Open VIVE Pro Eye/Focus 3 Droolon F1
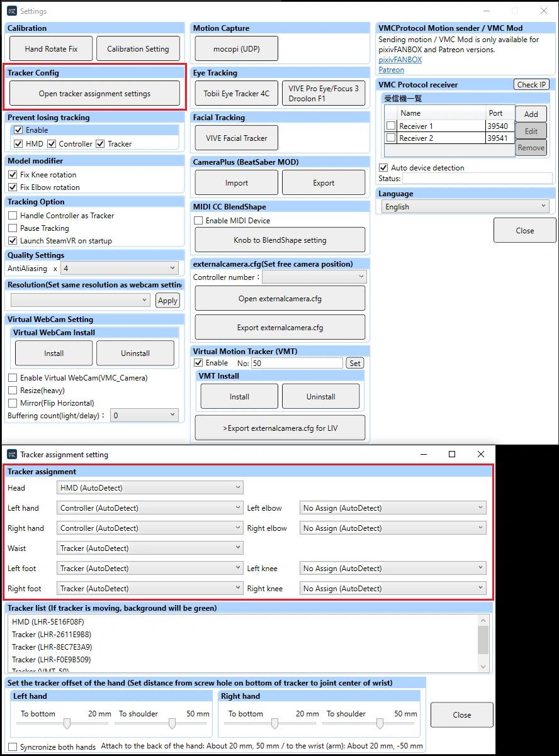 coord(324,93)
